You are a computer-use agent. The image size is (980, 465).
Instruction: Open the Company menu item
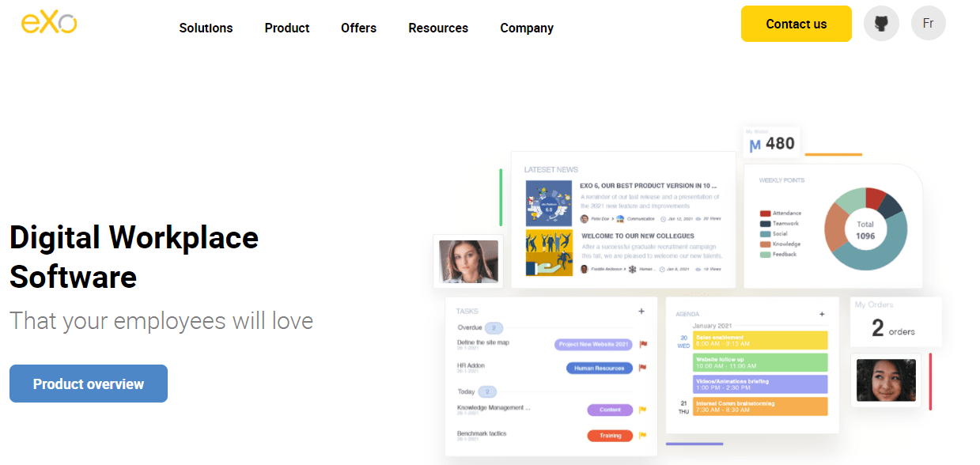coord(527,28)
